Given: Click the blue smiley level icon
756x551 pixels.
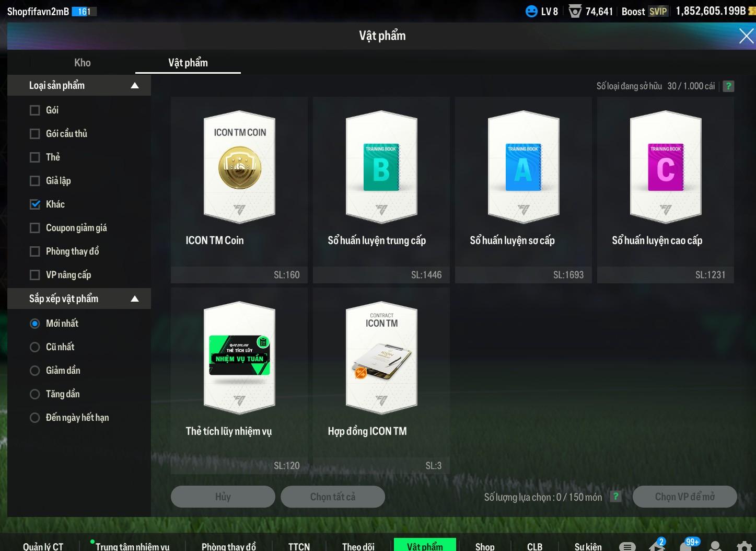Looking at the screenshot, I should (x=531, y=12).
